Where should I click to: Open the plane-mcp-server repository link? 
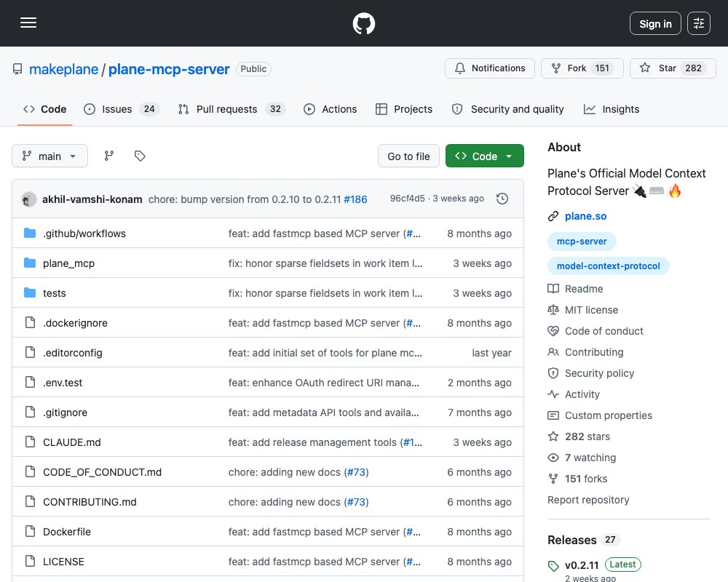coord(169,69)
